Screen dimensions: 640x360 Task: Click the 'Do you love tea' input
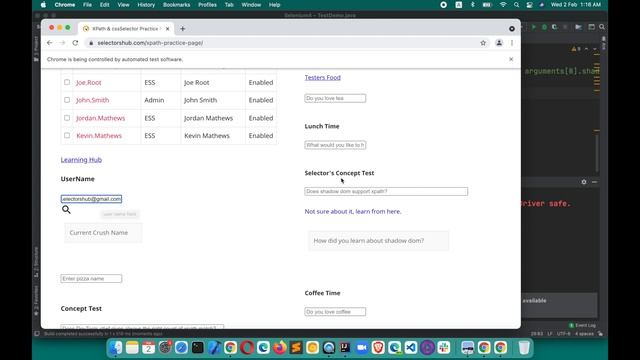pyautogui.click(x=335, y=98)
